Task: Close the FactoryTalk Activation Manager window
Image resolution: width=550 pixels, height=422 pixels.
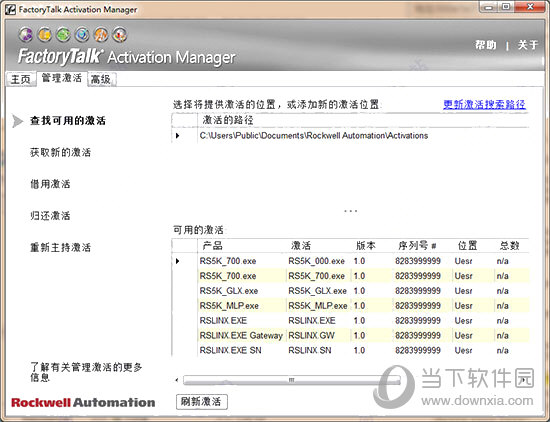Action: pyautogui.click(x=531, y=7)
